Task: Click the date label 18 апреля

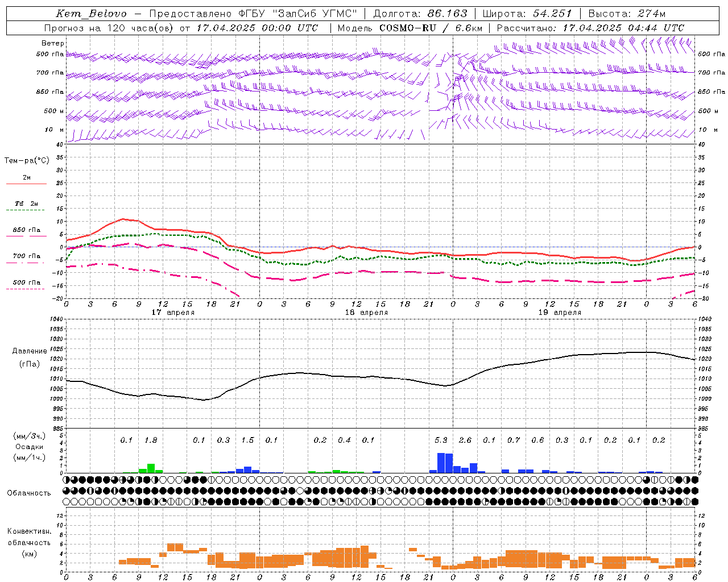Action: click(x=366, y=313)
